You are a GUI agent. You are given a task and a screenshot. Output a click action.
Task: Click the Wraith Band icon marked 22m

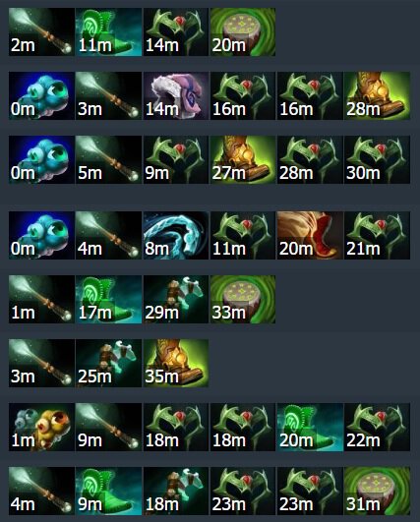click(x=377, y=427)
